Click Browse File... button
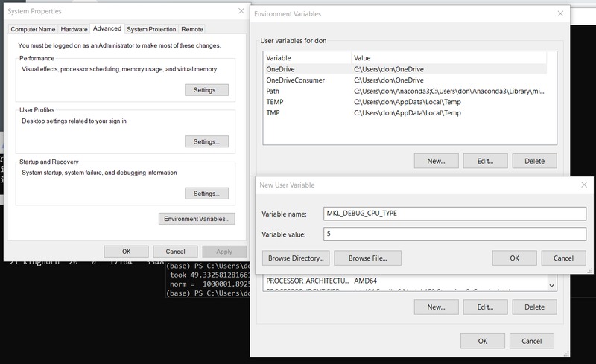The image size is (596, 364). 367,258
